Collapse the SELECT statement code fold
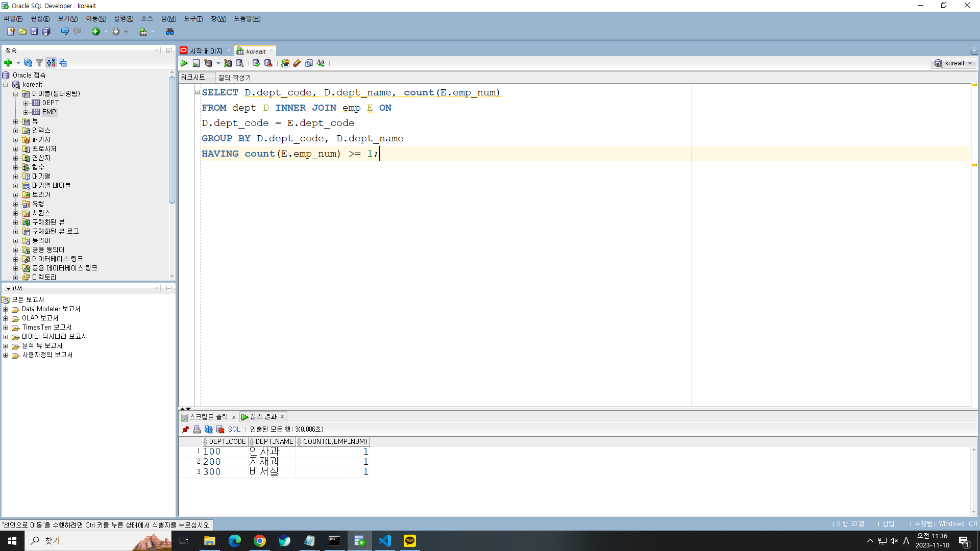Viewport: 980px width, 551px height. tap(197, 92)
